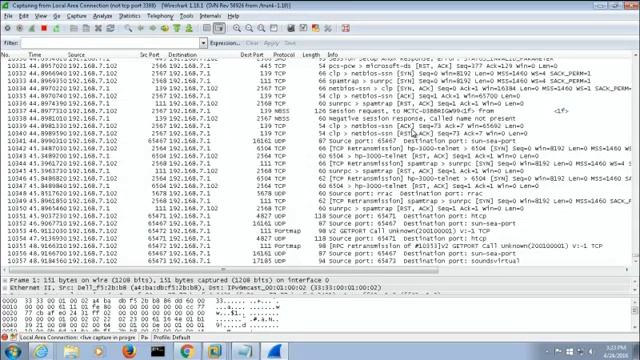Click the Expression... filter button

pyautogui.click(x=225, y=43)
